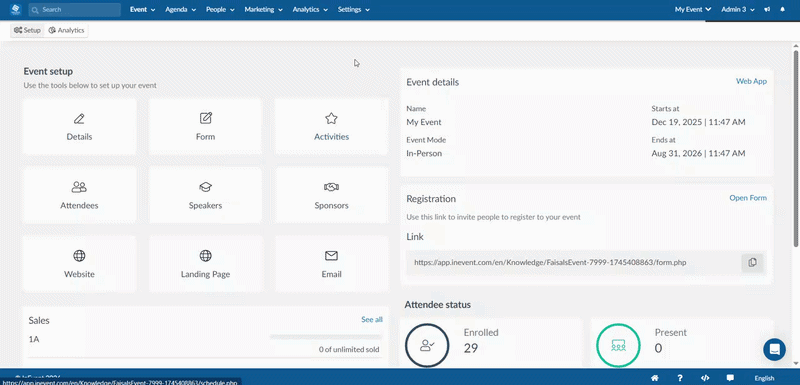Click the graduation cap Speakers icon
This screenshot has height=385, width=800.
[x=206, y=187]
